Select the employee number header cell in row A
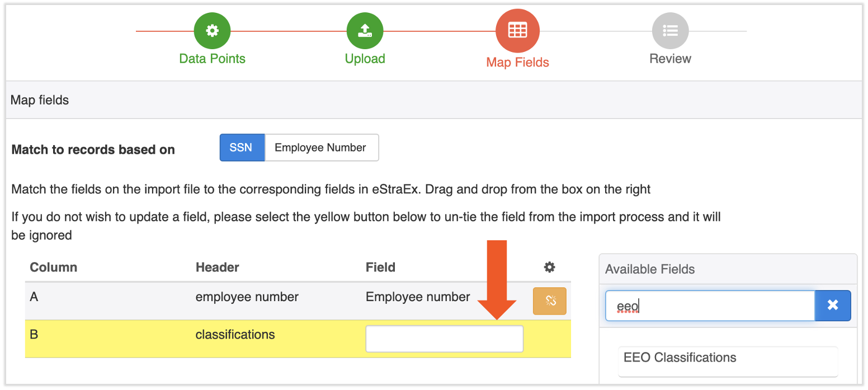Viewport: 868px width, 390px height. 247,297
